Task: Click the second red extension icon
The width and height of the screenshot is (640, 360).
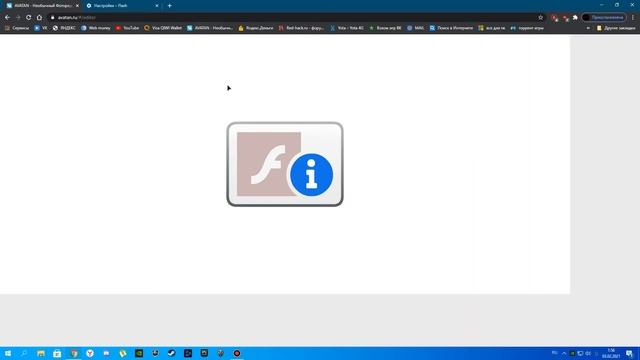Action: tap(565, 18)
